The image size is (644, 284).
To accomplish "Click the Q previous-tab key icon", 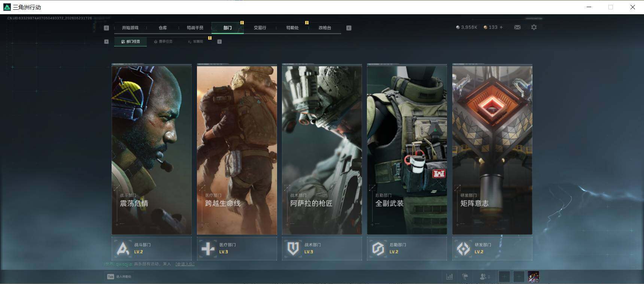I will 106,28.
